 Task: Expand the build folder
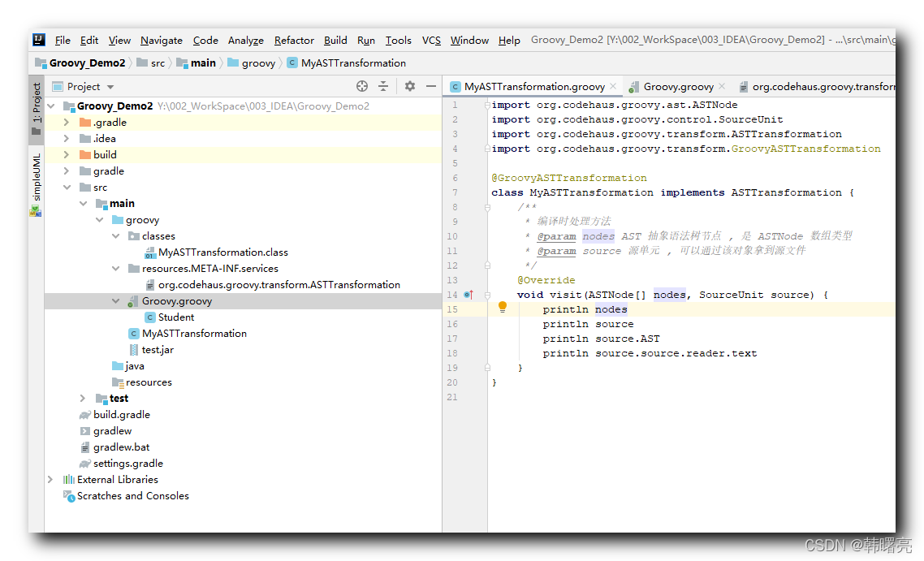(67, 154)
